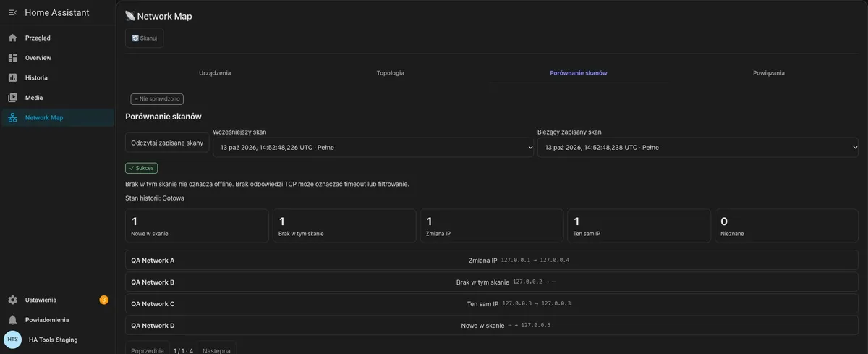This screenshot has width=868, height=354.
Task: Start a scan with the Skanuj button
Action: (x=145, y=38)
